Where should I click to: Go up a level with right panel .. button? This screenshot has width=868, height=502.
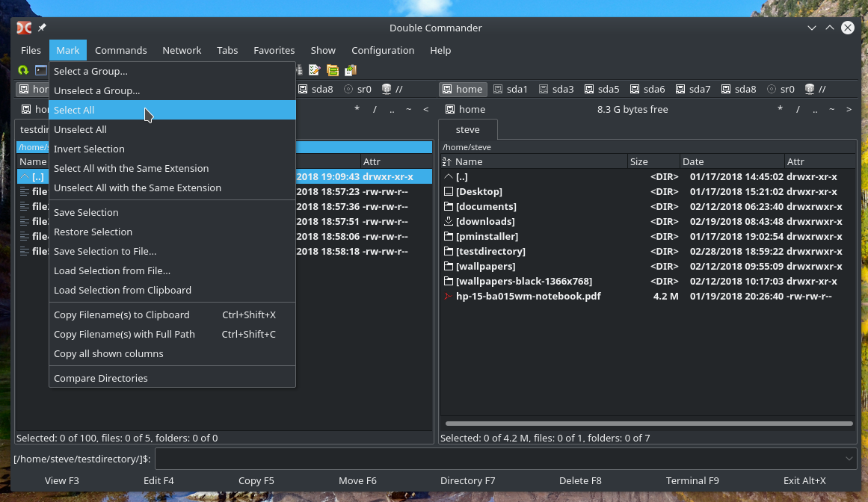[x=815, y=110]
